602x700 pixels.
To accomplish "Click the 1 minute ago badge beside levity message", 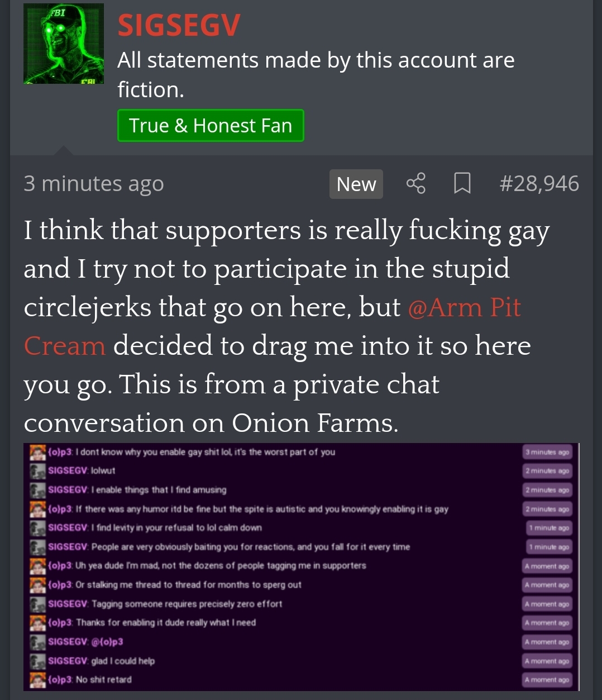I will coord(549,528).
